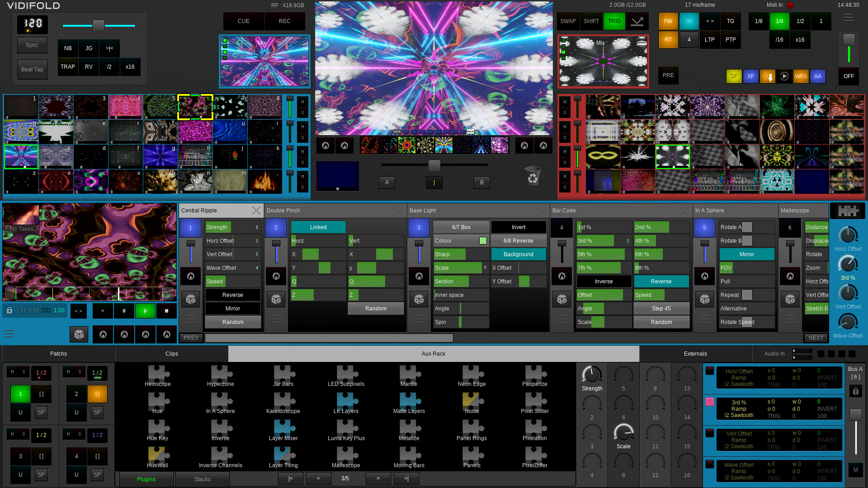This screenshot has width=868, height=488.
Task: Select the HueWall plugin icon
Action: (x=158, y=455)
